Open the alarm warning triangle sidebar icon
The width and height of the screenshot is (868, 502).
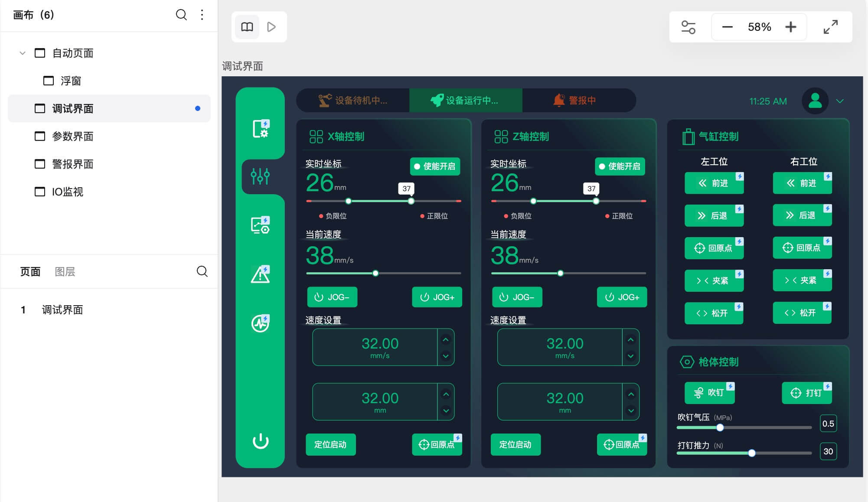tap(260, 274)
